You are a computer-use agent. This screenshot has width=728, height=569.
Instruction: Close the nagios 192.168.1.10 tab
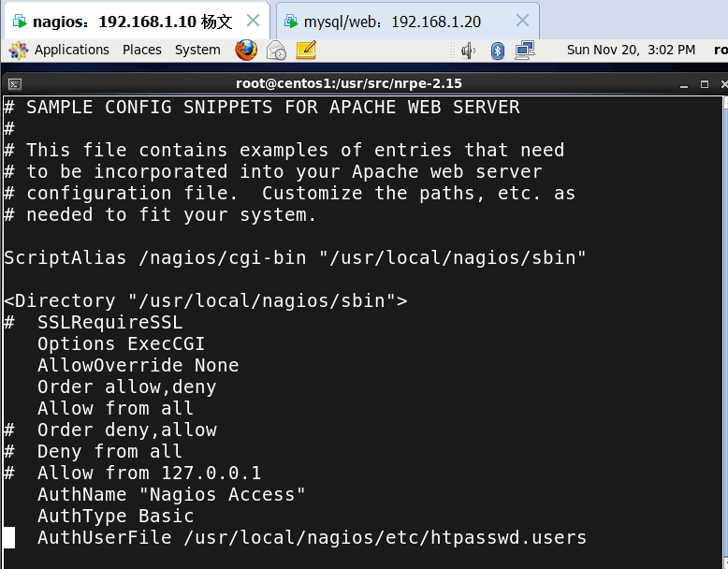click(x=253, y=21)
